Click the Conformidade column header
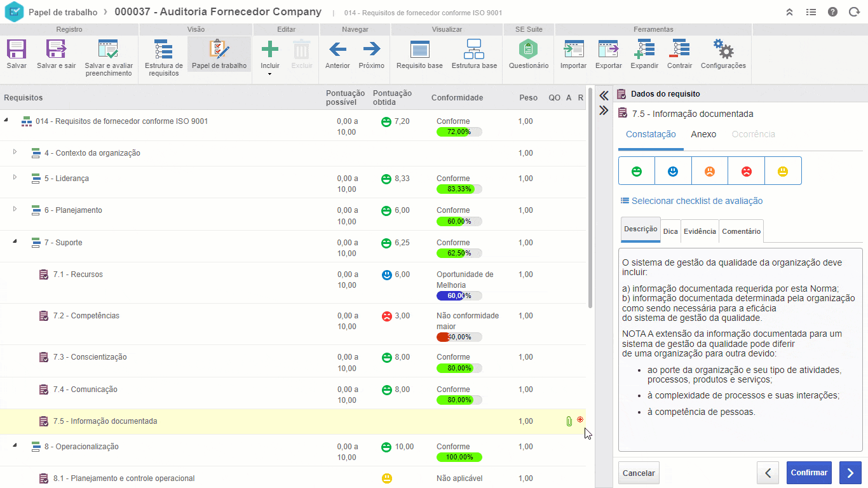 (457, 98)
